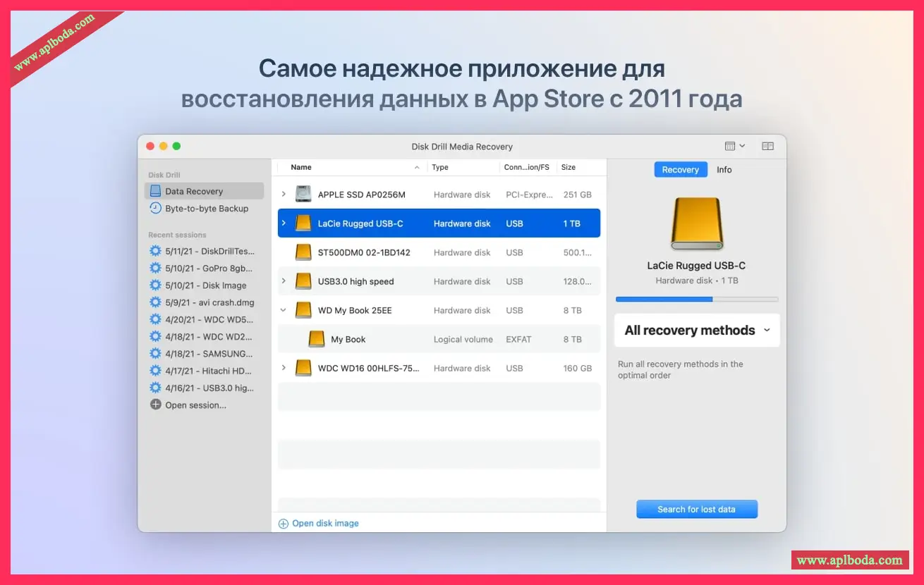Click the Data Recovery sidebar icon
This screenshot has width=924, height=585.
[155, 191]
